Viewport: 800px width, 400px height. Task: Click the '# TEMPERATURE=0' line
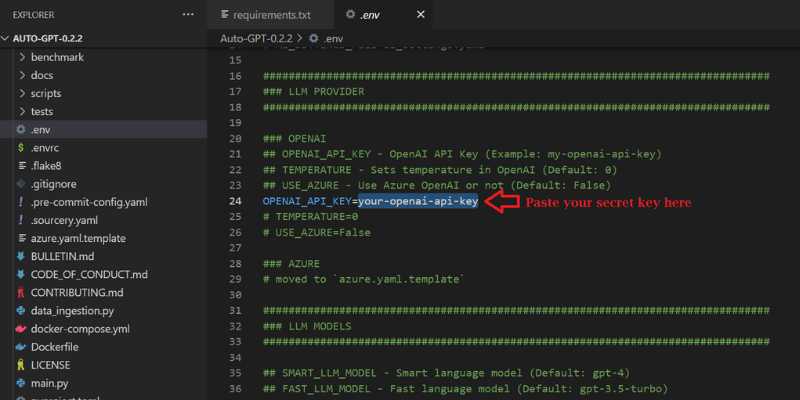coord(310,217)
